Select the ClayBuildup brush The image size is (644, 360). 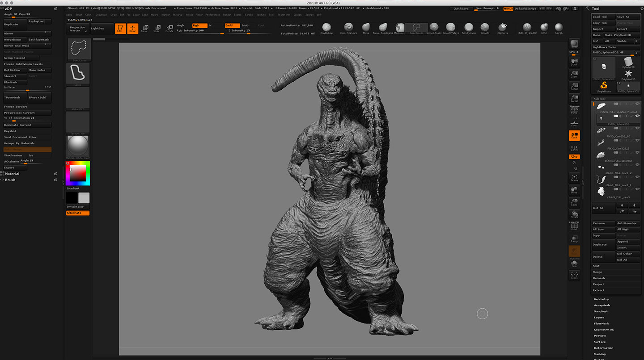[x=326, y=29]
